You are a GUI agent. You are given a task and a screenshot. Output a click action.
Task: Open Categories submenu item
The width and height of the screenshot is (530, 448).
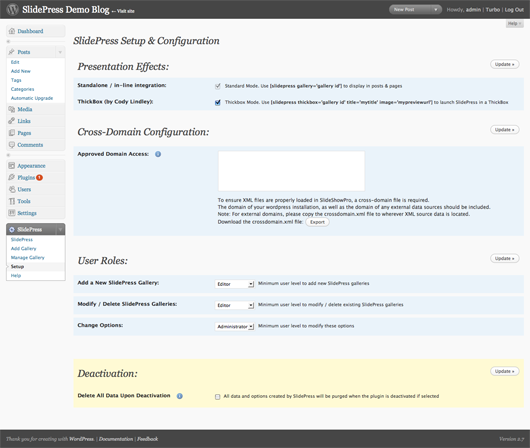22,89
